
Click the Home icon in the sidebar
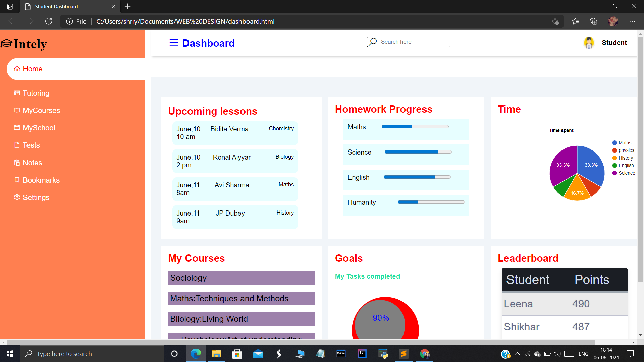18,69
